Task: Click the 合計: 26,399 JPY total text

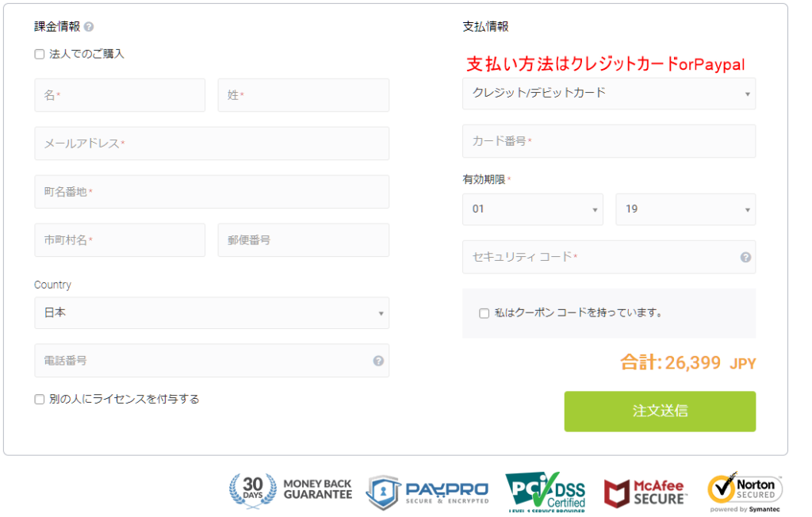Action: (x=688, y=362)
